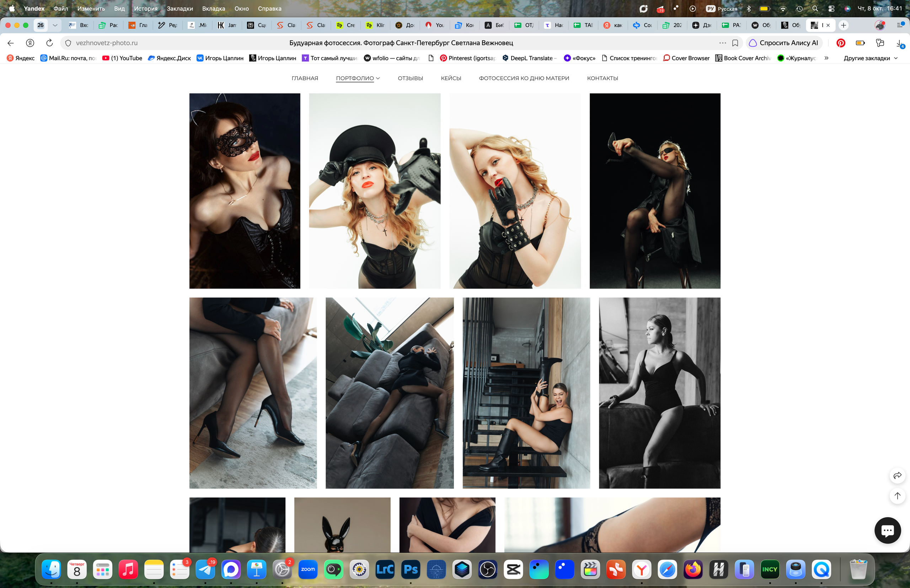The width and height of the screenshot is (910, 588).
Task: Bookmark this page with ribbon icon
Action: 735,43
